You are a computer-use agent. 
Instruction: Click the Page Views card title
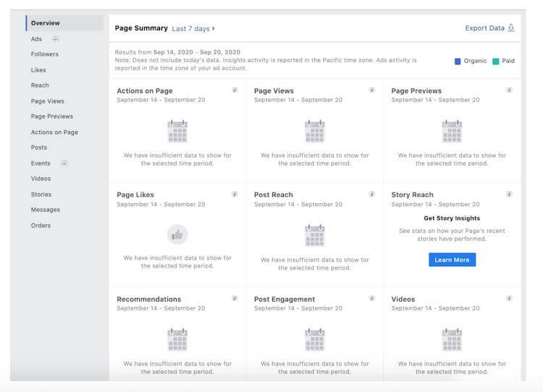pyautogui.click(x=274, y=91)
